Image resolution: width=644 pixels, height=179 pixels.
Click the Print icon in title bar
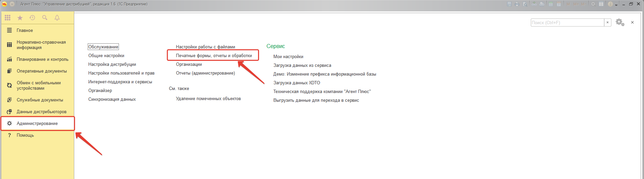[x=517, y=4]
